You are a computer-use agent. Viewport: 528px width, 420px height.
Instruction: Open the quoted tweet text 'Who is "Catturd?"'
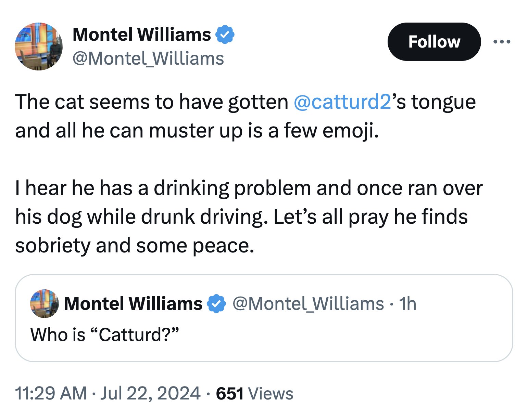coord(105,334)
